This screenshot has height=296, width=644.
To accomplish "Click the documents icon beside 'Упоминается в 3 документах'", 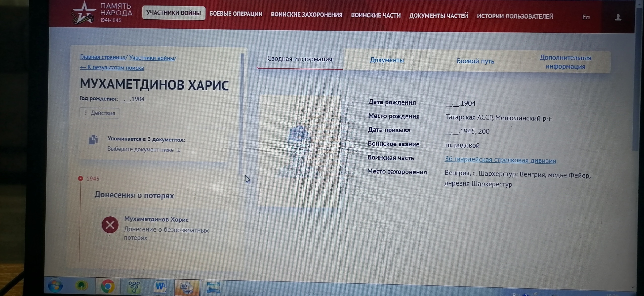I will 93,140.
